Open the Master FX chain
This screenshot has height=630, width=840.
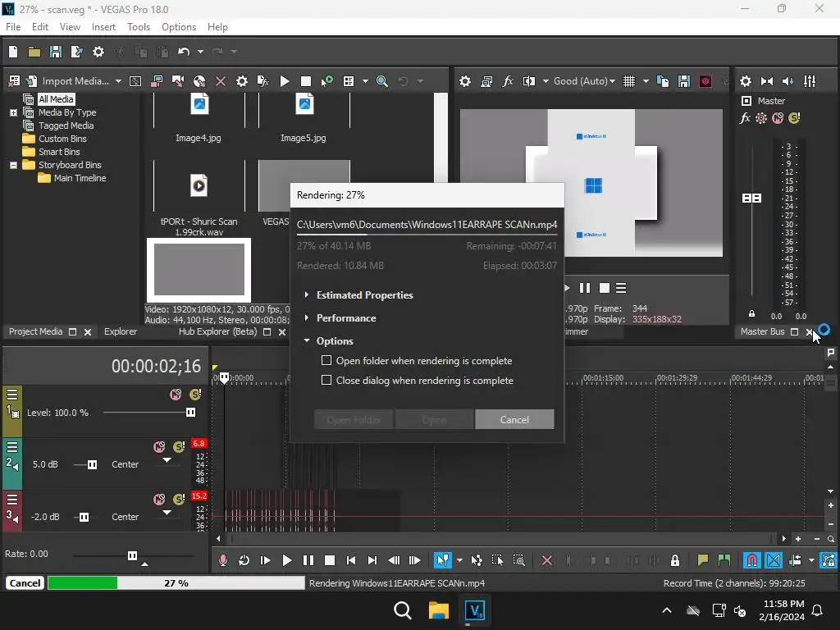tap(745, 118)
